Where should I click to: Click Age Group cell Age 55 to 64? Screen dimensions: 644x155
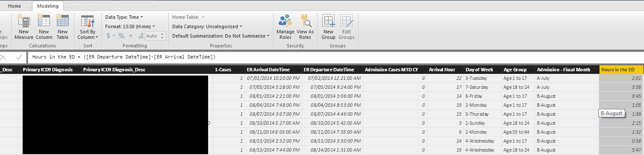click(x=519, y=132)
